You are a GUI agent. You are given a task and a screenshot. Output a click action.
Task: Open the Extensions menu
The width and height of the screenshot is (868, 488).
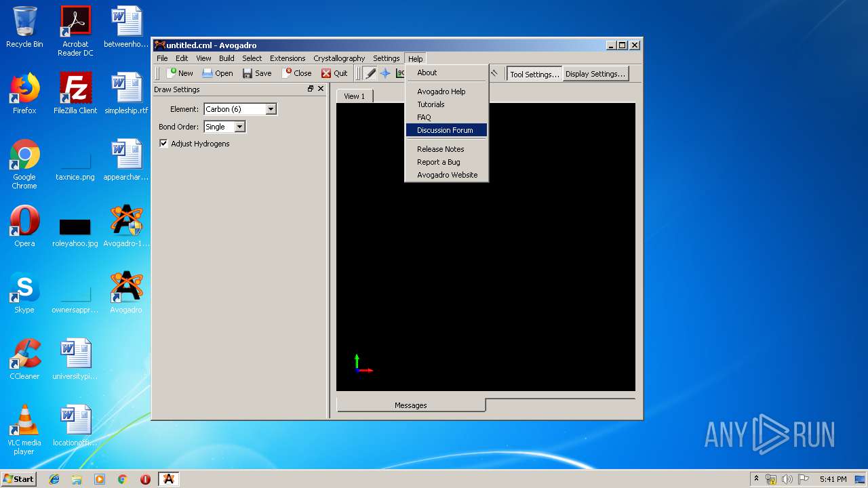(x=288, y=58)
